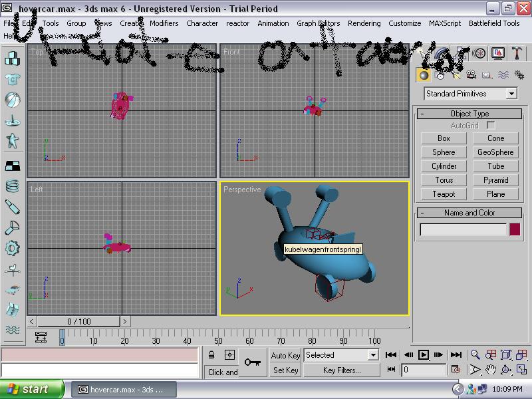Open the Motion panel wheel tab
This screenshot has width=532, height=399.
tap(479, 54)
